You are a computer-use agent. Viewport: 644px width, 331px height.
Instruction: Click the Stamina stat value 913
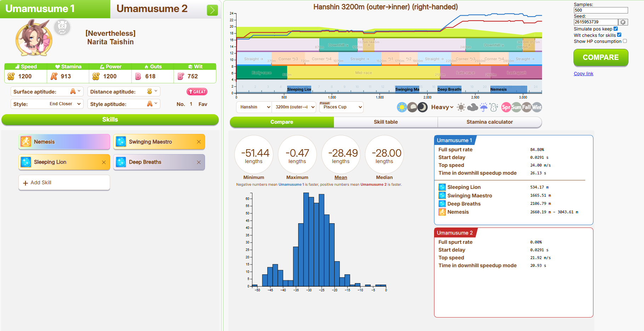tap(66, 76)
